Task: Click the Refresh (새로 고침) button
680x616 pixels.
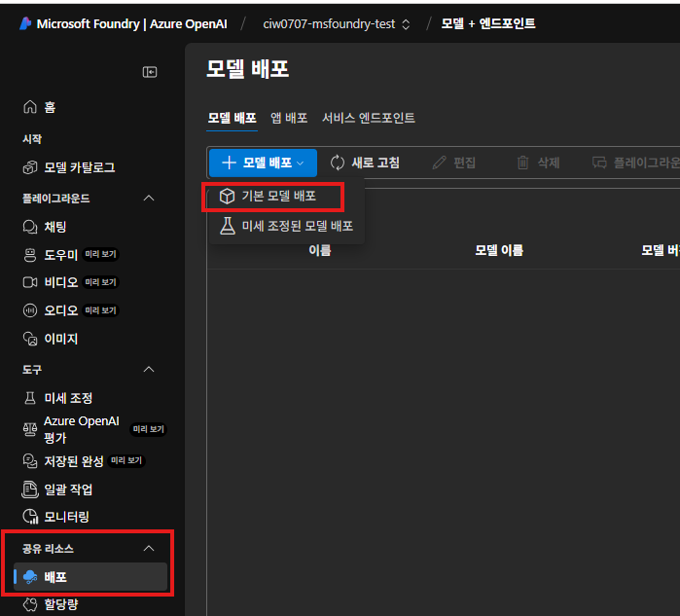Action: 365,163
